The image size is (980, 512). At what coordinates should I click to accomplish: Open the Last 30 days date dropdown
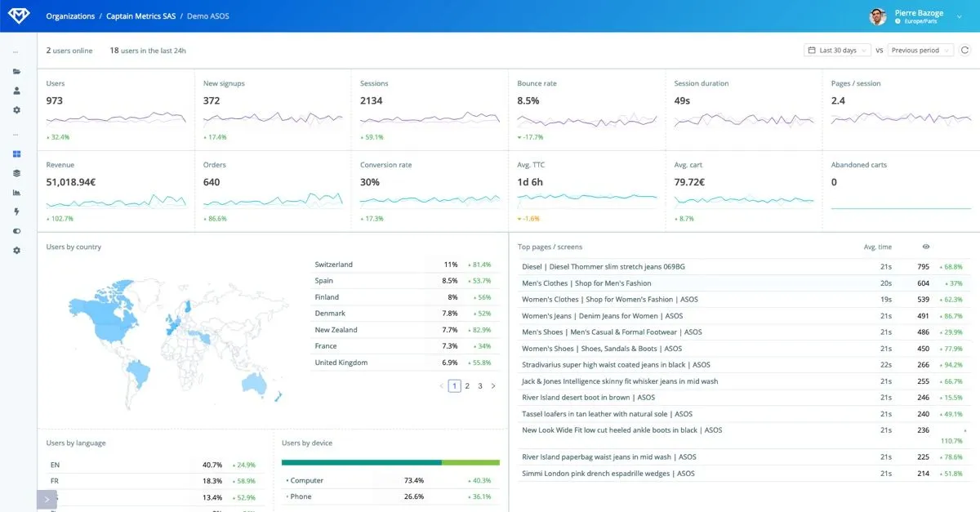837,50
